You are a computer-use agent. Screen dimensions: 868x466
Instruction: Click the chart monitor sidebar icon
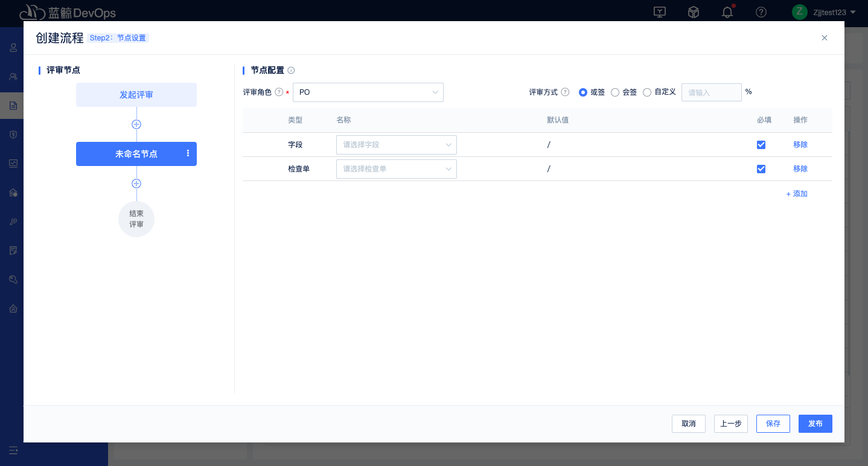pos(13,164)
